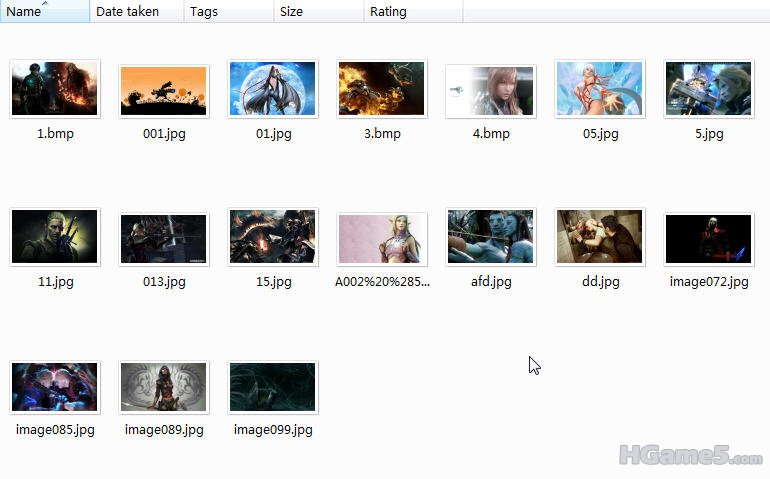Click the file name label 15.jpg

click(x=274, y=282)
